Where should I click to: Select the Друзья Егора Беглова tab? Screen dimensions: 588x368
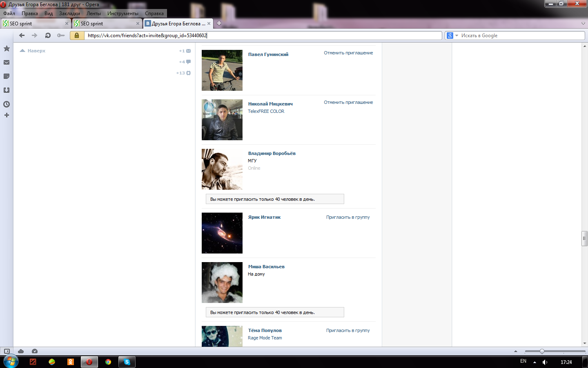(178, 24)
